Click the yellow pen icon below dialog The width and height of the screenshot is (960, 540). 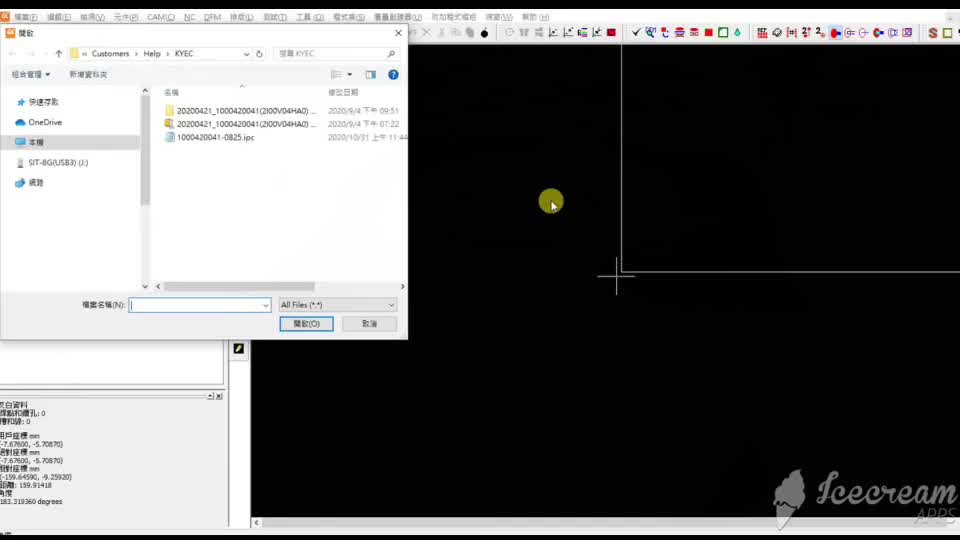[x=239, y=348]
